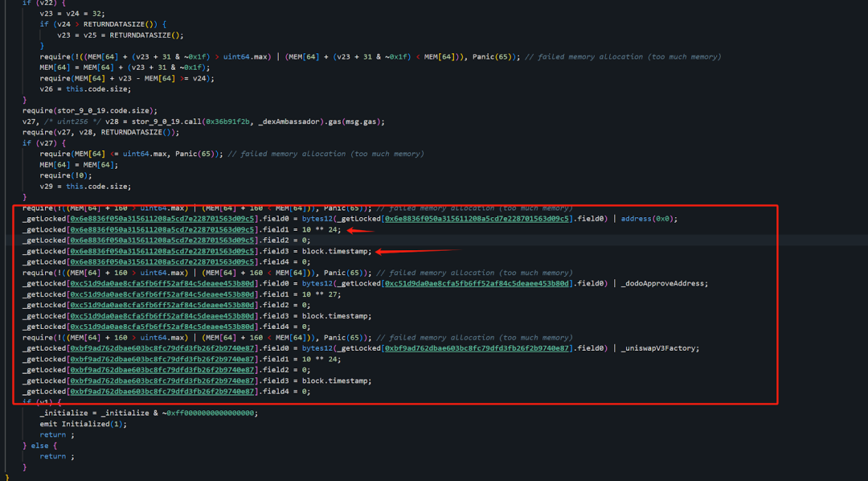Viewport: 868px width, 481px height.
Task: Open 0xbf9a address link on field4 line
Action: tap(162, 392)
